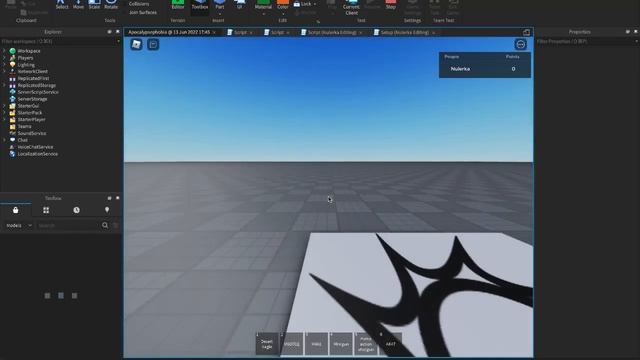Expand the Players tree node
This screenshot has height=360, width=640.
point(4,58)
